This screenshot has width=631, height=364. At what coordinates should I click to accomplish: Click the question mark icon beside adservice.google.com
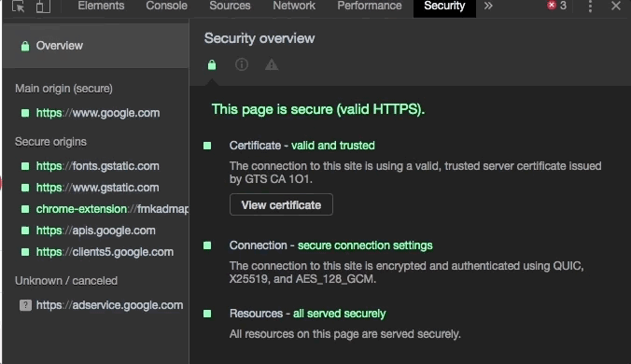[x=25, y=305]
